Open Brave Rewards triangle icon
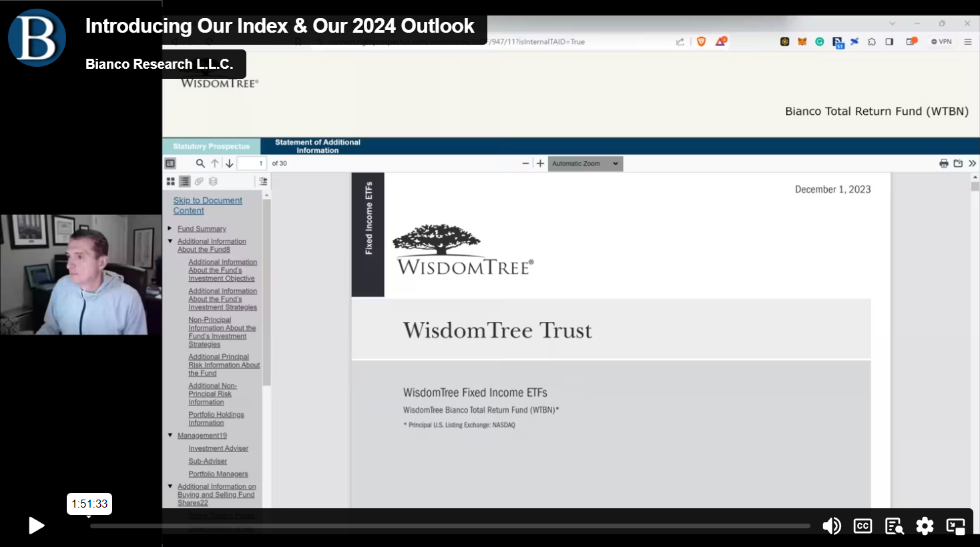 click(721, 41)
